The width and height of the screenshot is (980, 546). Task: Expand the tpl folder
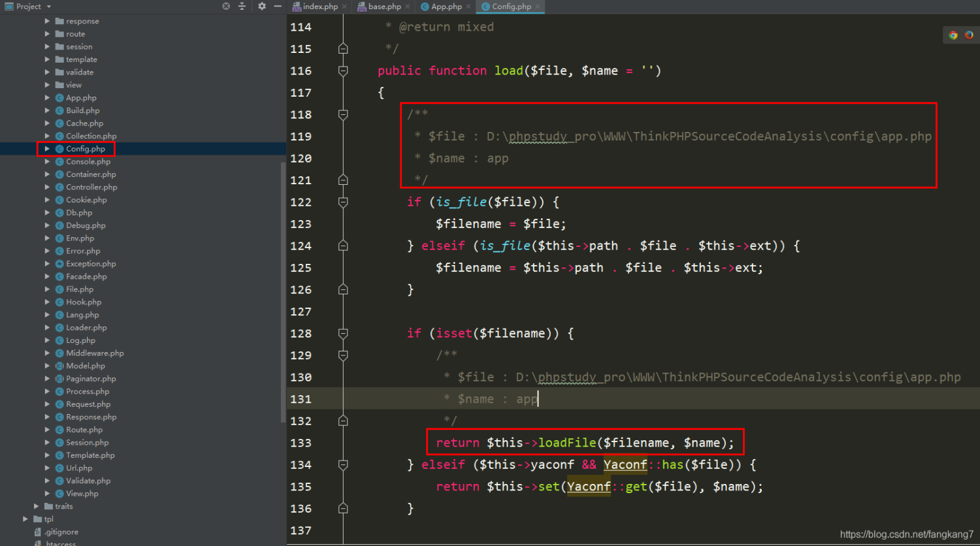tap(25, 519)
